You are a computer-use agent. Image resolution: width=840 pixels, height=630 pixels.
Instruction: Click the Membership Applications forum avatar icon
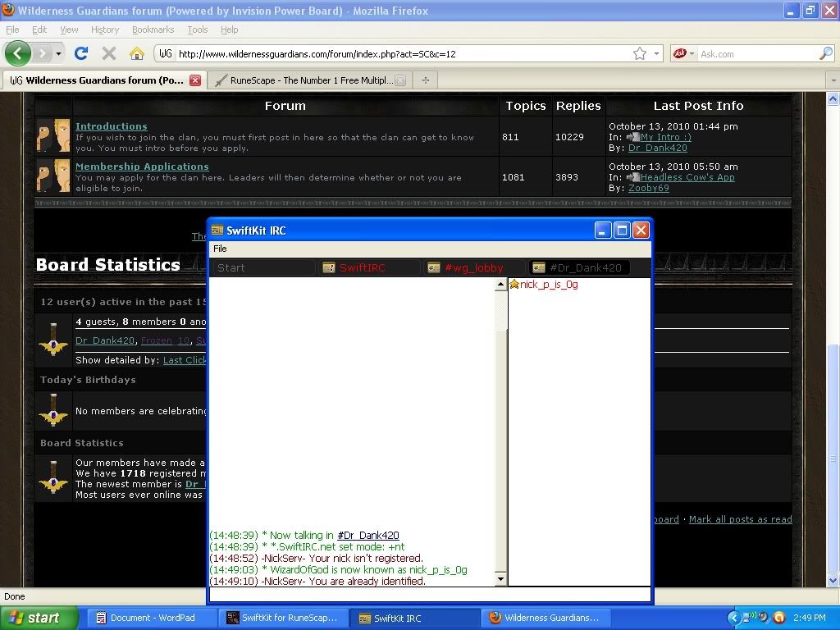pyautogui.click(x=53, y=176)
